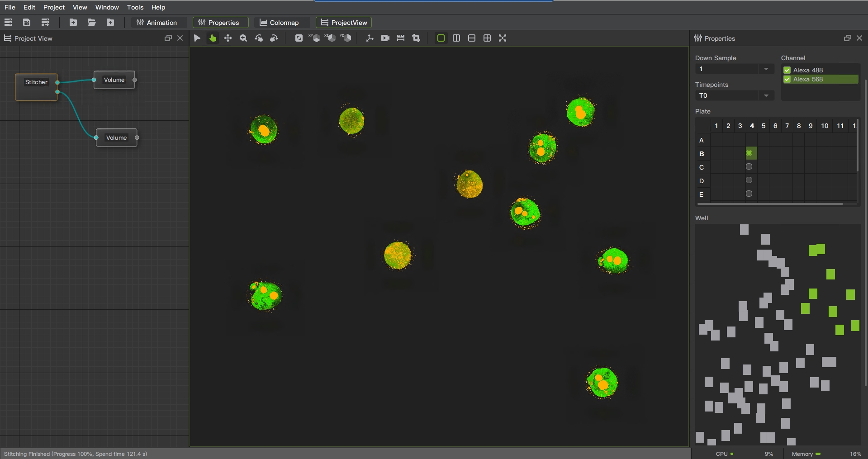Screen dimensions: 868x459
Task: Click the Colormap panel button
Action: point(282,23)
